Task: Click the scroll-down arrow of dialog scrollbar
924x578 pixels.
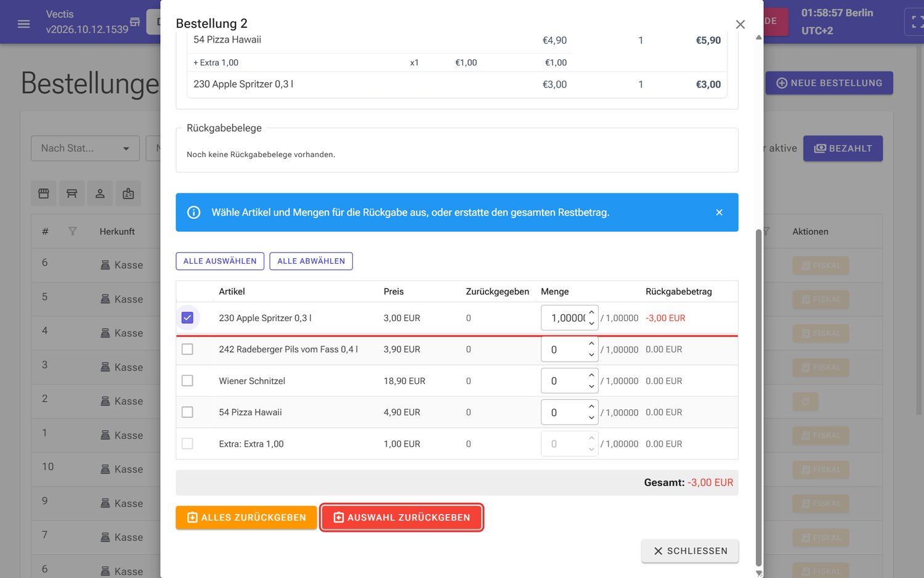Action: click(x=759, y=573)
